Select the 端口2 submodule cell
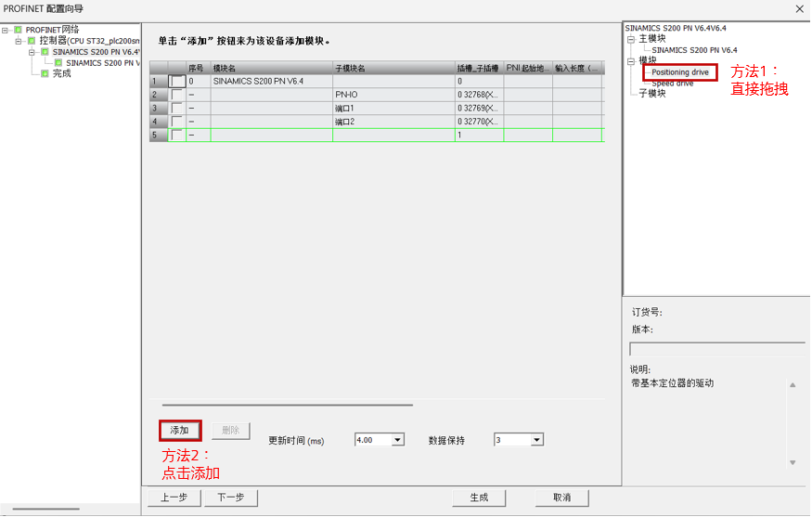The width and height of the screenshot is (812, 517). pyautogui.click(x=393, y=122)
